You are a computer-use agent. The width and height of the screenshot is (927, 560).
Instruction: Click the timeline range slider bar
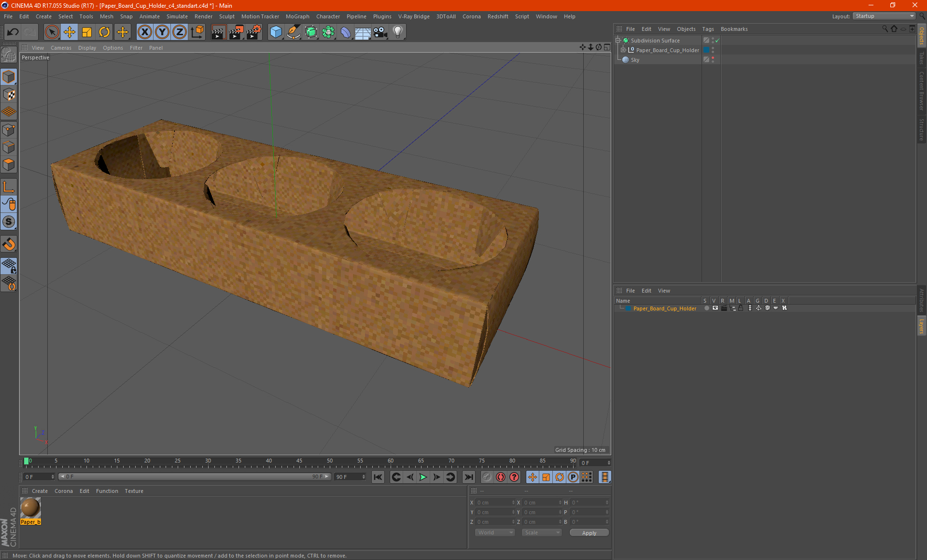[194, 477]
